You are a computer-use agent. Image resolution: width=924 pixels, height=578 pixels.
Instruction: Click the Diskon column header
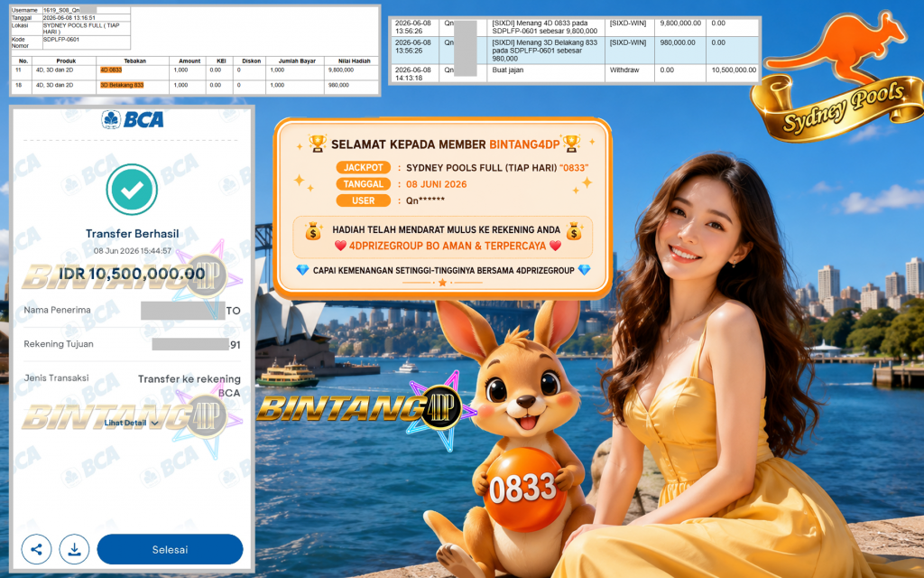(x=251, y=61)
